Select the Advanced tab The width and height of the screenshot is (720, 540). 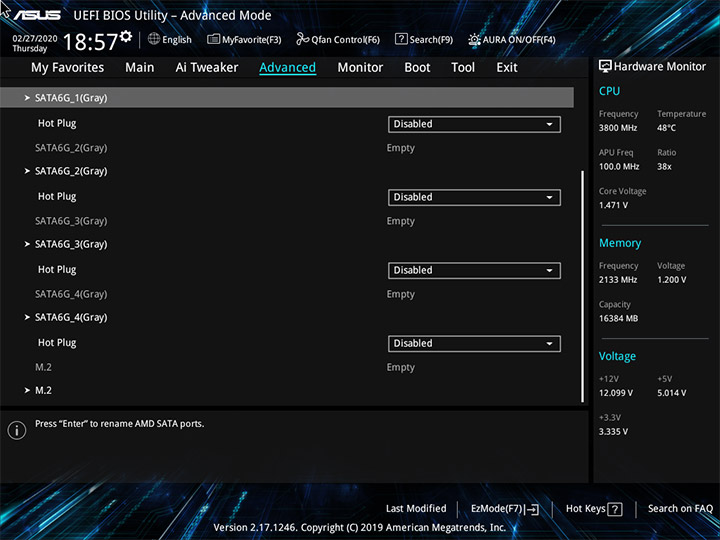pos(287,68)
